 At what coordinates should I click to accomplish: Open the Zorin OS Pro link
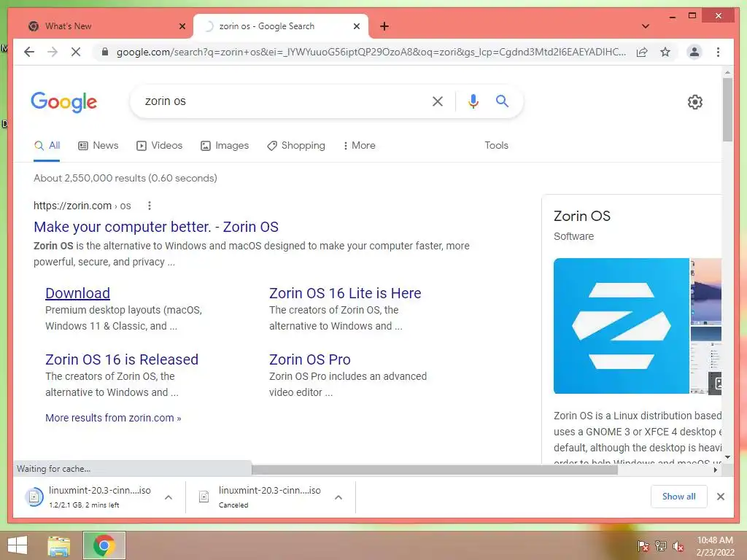pyautogui.click(x=309, y=359)
